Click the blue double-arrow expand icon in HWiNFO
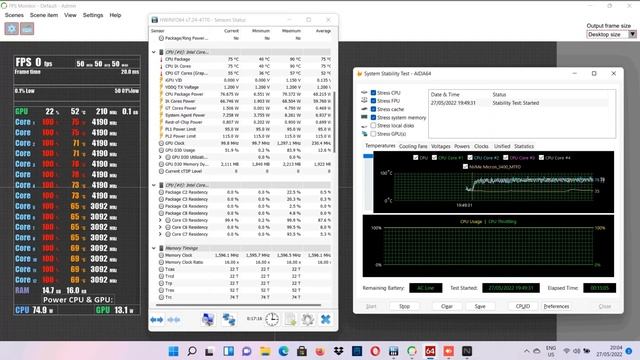Viewport: 640px width, 360px height. [x=157, y=320]
